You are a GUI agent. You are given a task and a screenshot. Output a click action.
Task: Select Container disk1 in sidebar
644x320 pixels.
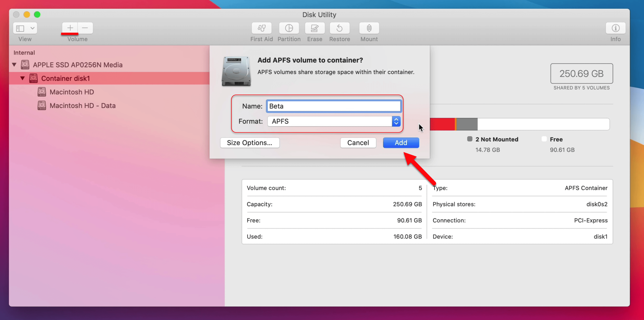109,78
